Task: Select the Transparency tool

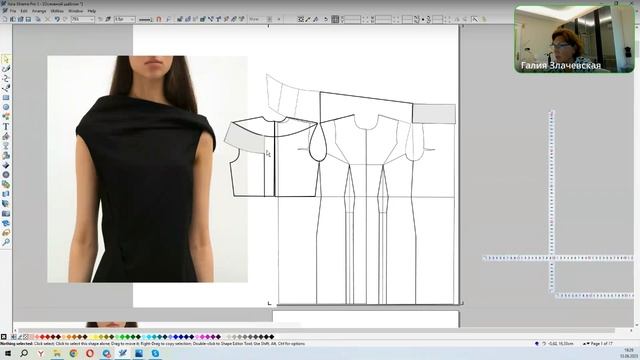Action: 6,146
